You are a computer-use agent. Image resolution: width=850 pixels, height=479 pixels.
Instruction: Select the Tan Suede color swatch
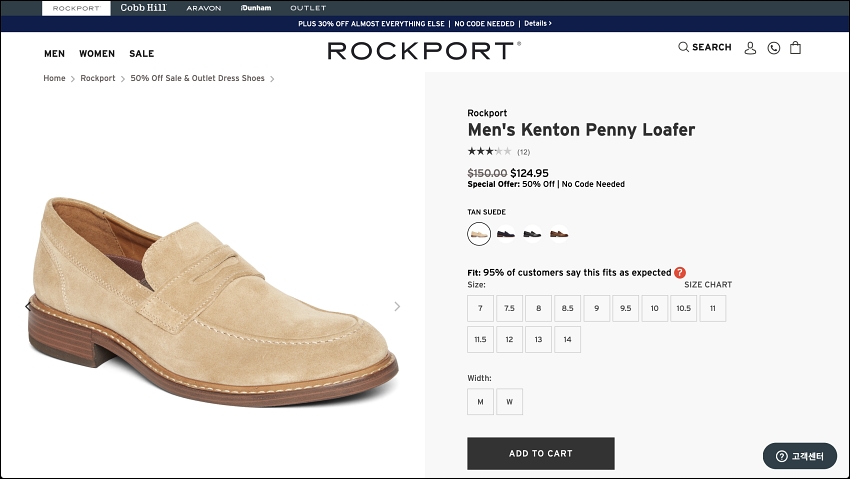click(479, 234)
